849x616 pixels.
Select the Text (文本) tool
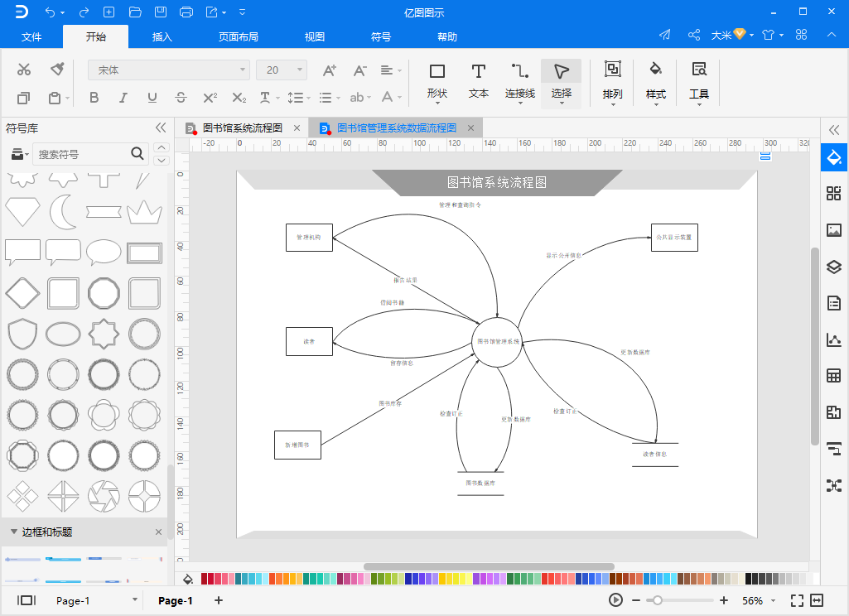478,81
